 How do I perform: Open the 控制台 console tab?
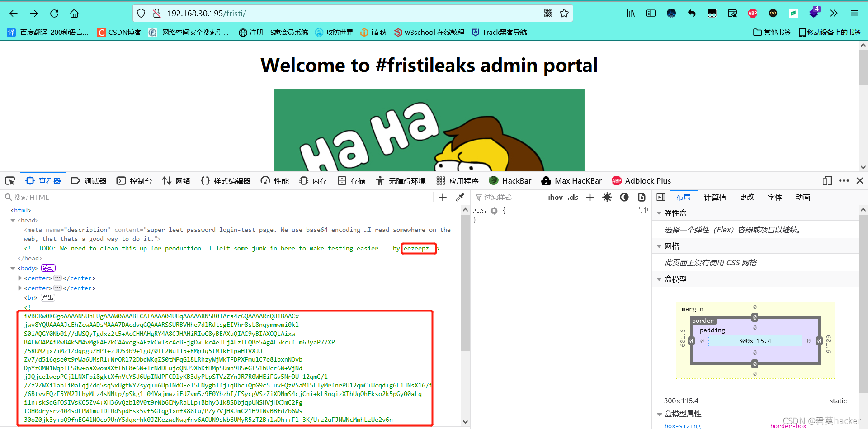(x=134, y=181)
